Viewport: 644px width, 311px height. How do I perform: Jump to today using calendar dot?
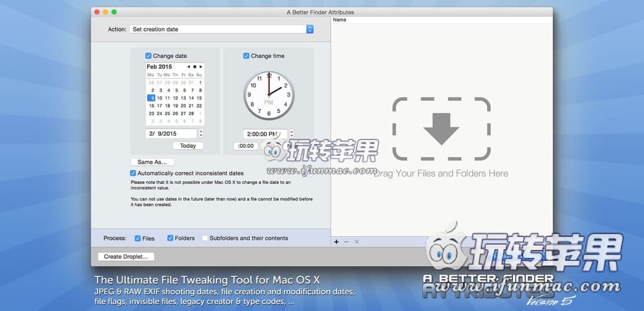pyautogui.click(x=194, y=67)
